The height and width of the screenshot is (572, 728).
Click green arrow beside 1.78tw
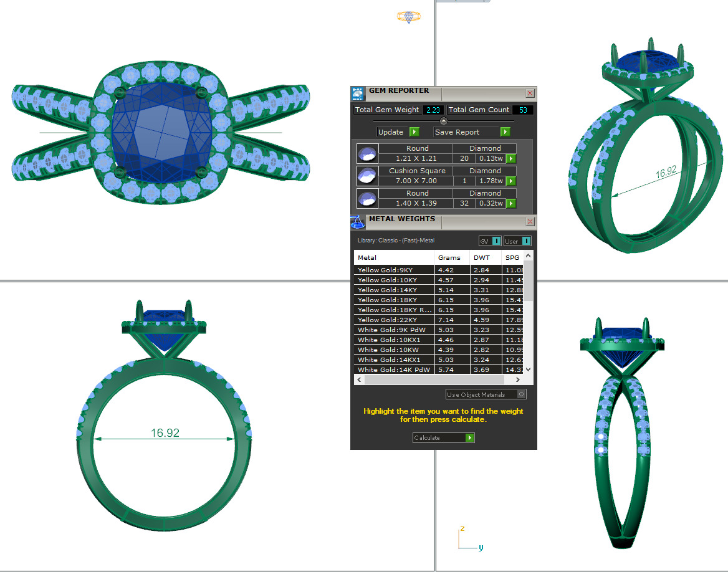(x=511, y=181)
